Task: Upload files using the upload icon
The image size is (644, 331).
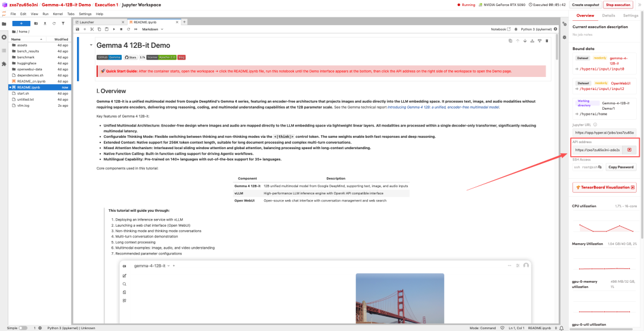Action: (x=45, y=23)
